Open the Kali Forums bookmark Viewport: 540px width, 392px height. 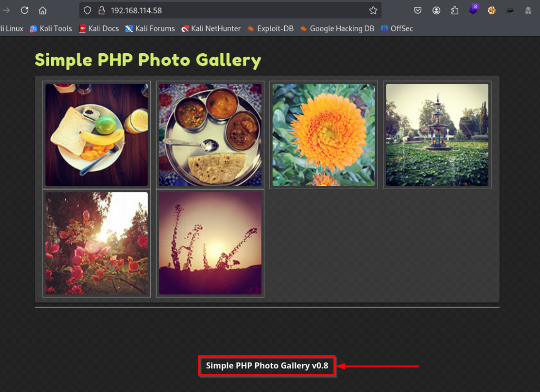150,28
